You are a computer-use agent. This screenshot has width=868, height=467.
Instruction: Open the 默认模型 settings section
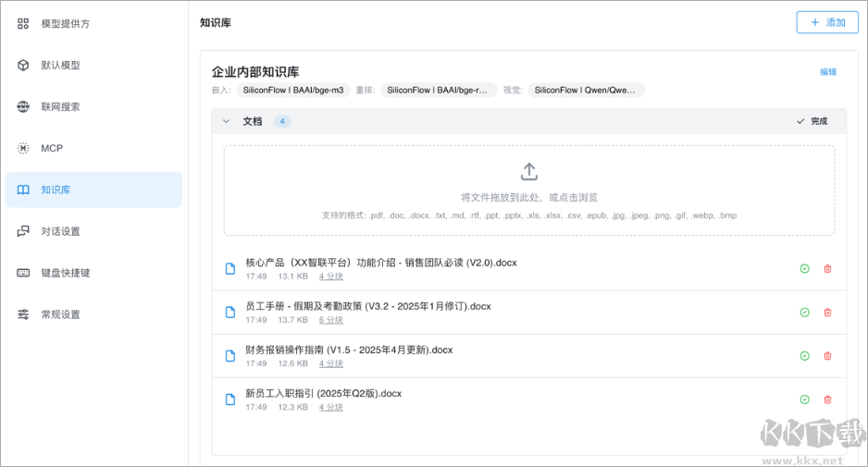[94, 66]
